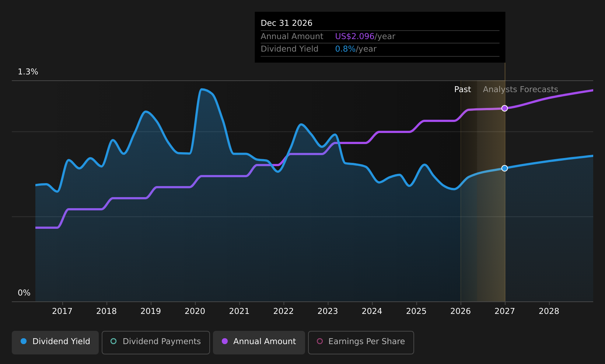Viewport: 605px width, 364px height.
Task: Click the Analysts Forecasts label
Action: coord(520,90)
